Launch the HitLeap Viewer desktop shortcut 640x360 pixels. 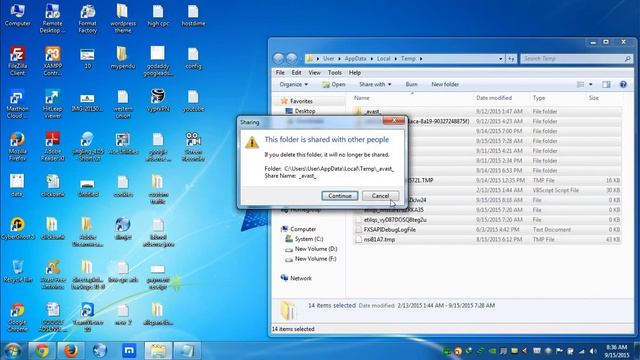pyautogui.click(x=52, y=104)
